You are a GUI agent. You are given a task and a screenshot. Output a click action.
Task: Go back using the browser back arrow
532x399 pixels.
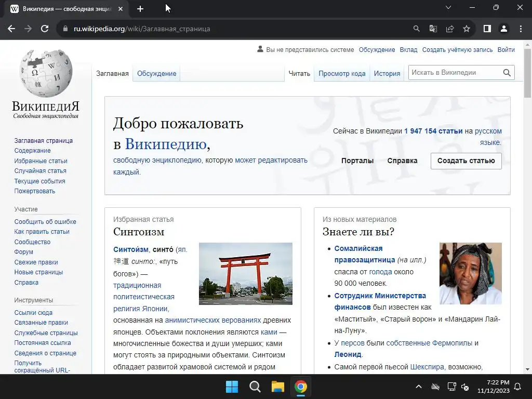[11, 29]
